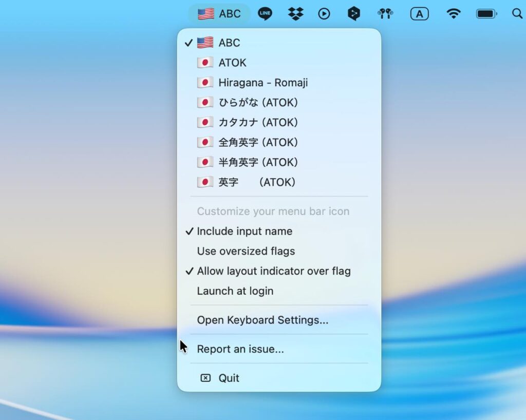The width and height of the screenshot is (526, 420).
Task: Click the battery status icon
Action: (486, 14)
